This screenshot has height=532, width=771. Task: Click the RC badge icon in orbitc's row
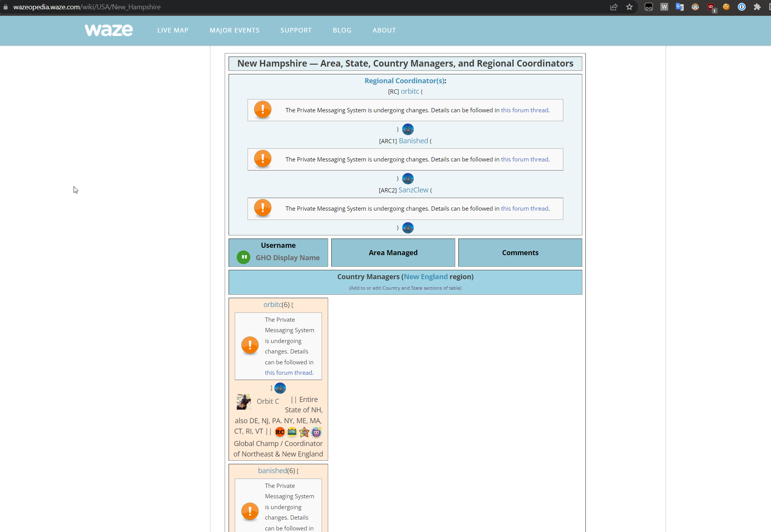pyautogui.click(x=280, y=432)
